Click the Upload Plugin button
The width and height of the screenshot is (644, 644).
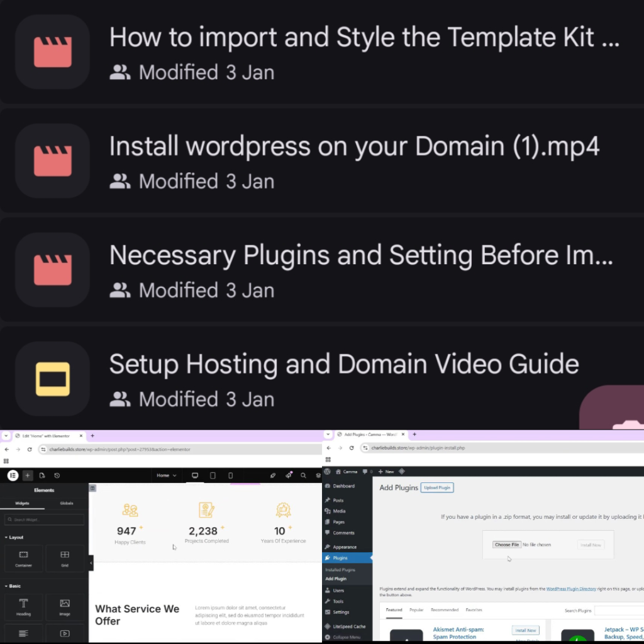(x=436, y=487)
